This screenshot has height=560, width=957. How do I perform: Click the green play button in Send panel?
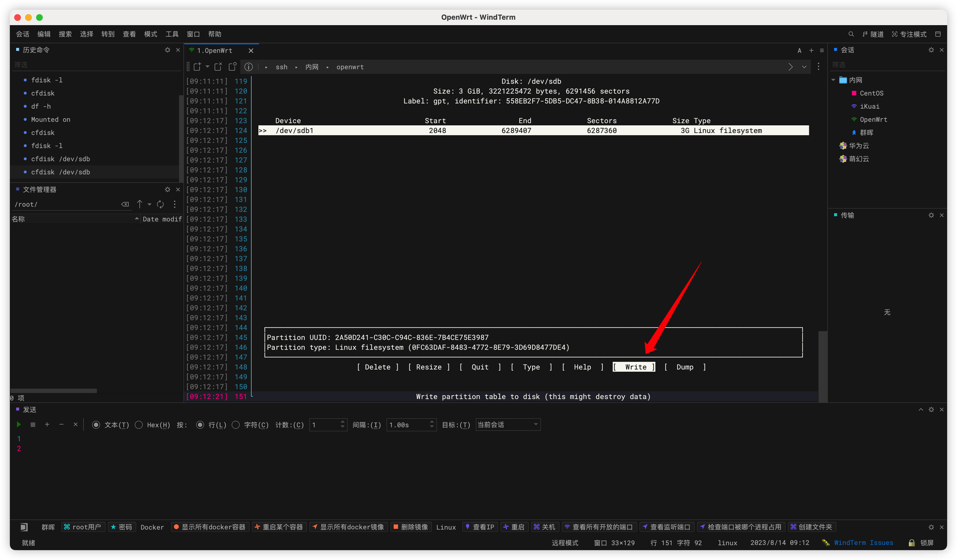click(19, 425)
